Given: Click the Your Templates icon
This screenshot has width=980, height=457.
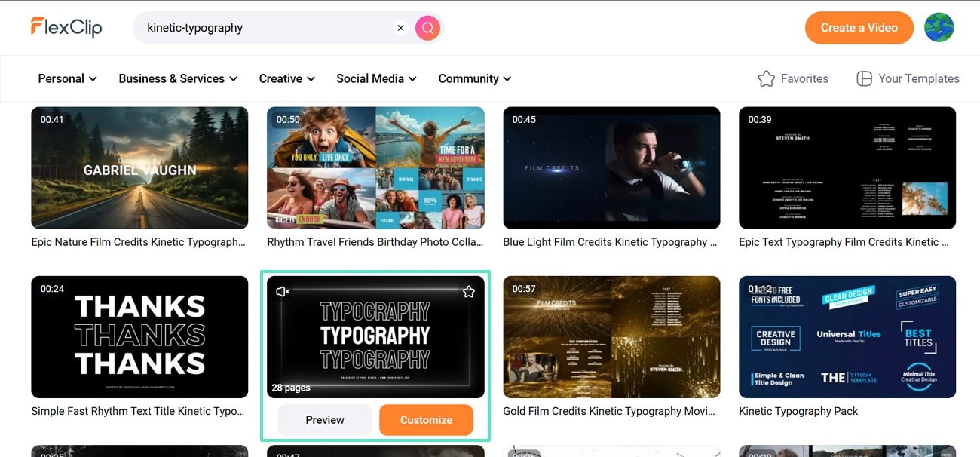Looking at the screenshot, I should click(x=864, y=78).
